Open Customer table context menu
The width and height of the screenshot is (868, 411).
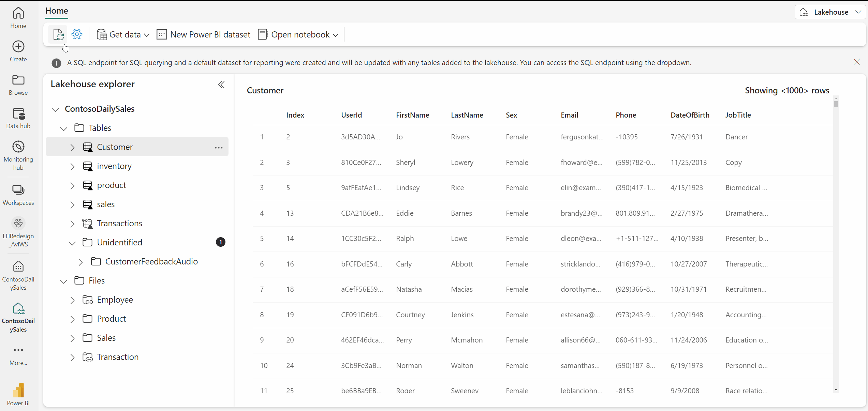(219, 147)
